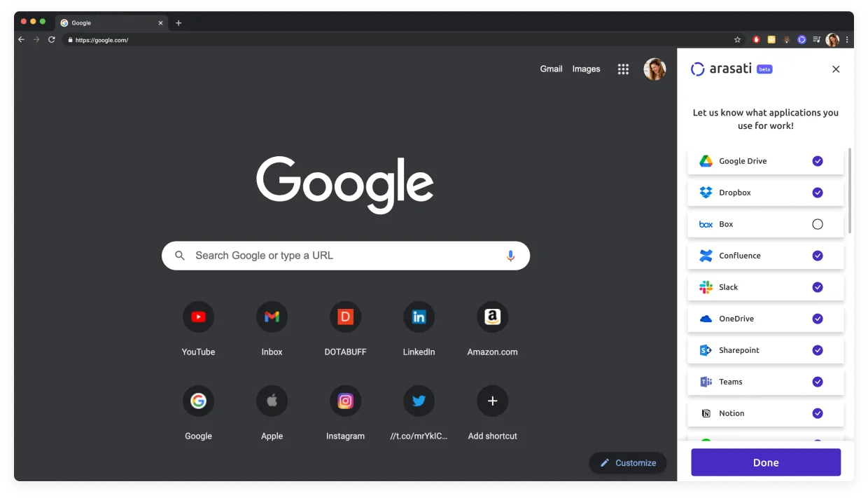Click the yellow mail extension icon

[771, 40]
